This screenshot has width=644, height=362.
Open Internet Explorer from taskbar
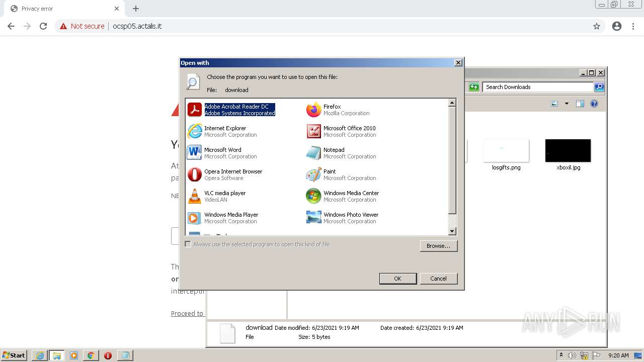pos(40,355)
